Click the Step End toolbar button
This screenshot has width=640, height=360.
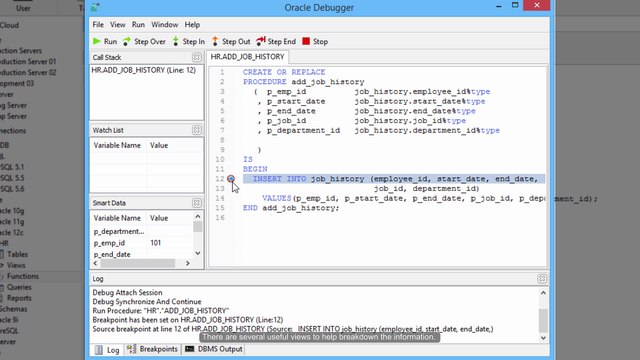point(276,42)
